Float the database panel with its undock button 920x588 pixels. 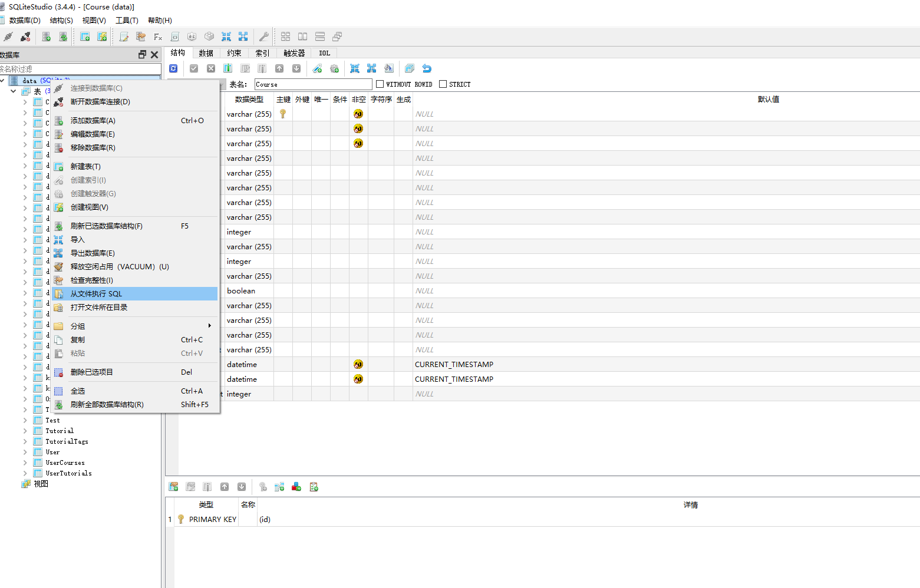142,55
